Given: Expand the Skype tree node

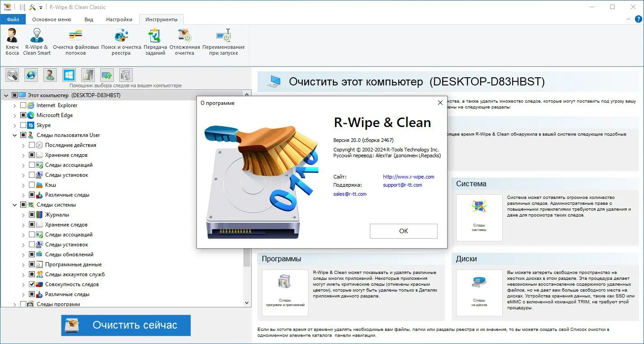Looking at the screenshot, I should [15, 125].
